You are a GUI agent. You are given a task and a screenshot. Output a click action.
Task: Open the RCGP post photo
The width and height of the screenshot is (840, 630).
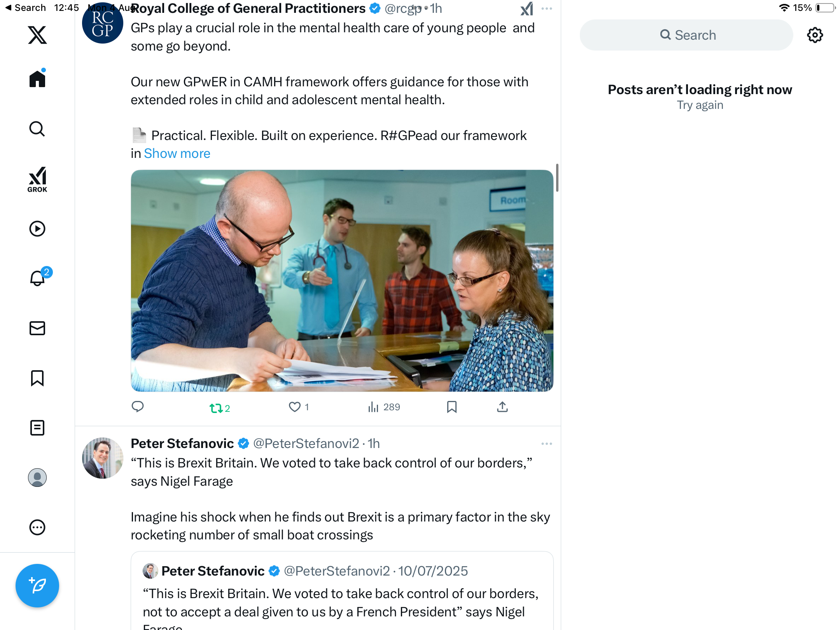(x=342, y=281)
